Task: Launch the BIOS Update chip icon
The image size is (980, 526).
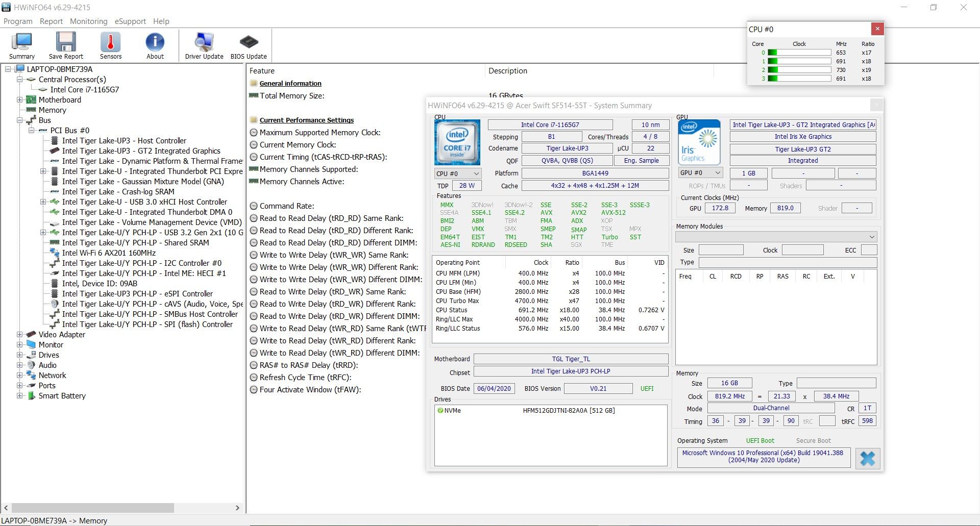Action: (249, 45)
